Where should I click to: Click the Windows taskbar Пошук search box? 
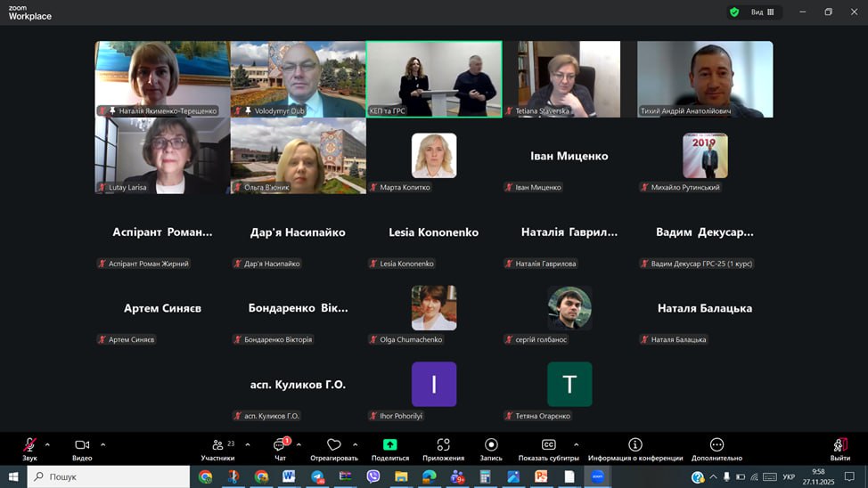[109, 476]
